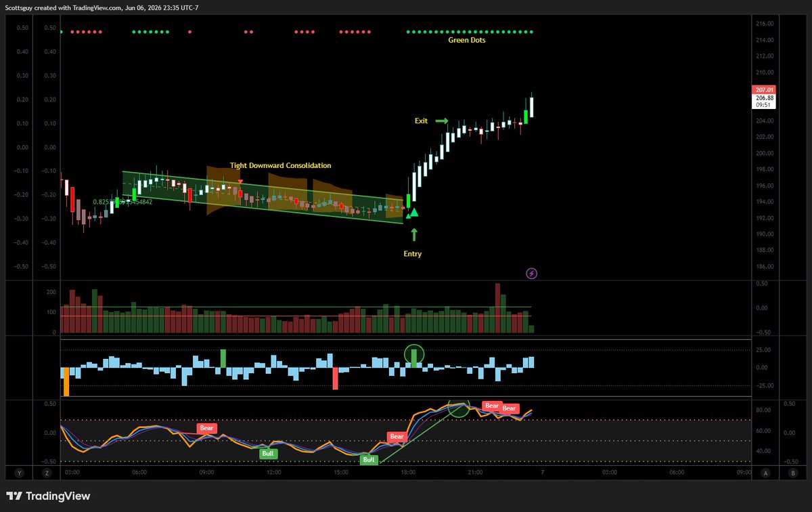Click the B scale button
This screenshot has width=812, height=512.
(792, 473)
